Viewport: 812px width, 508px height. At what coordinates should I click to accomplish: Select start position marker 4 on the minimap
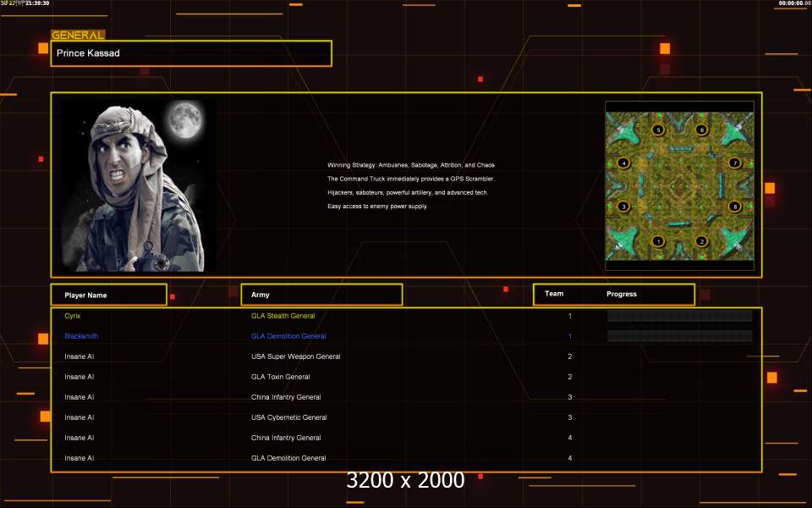(x=623, y=163)
